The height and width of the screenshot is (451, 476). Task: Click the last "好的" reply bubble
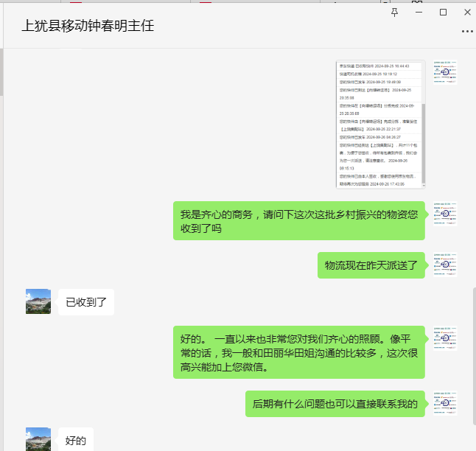coord(77,441)
